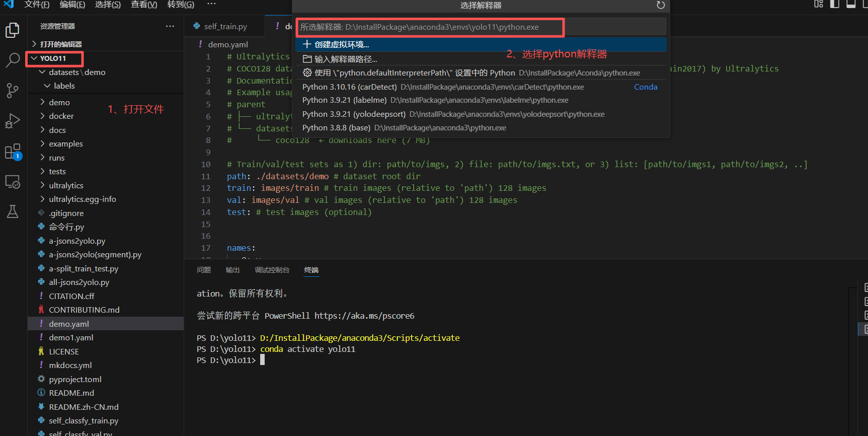Show the 问题 panel tab

tap(204, 270)
